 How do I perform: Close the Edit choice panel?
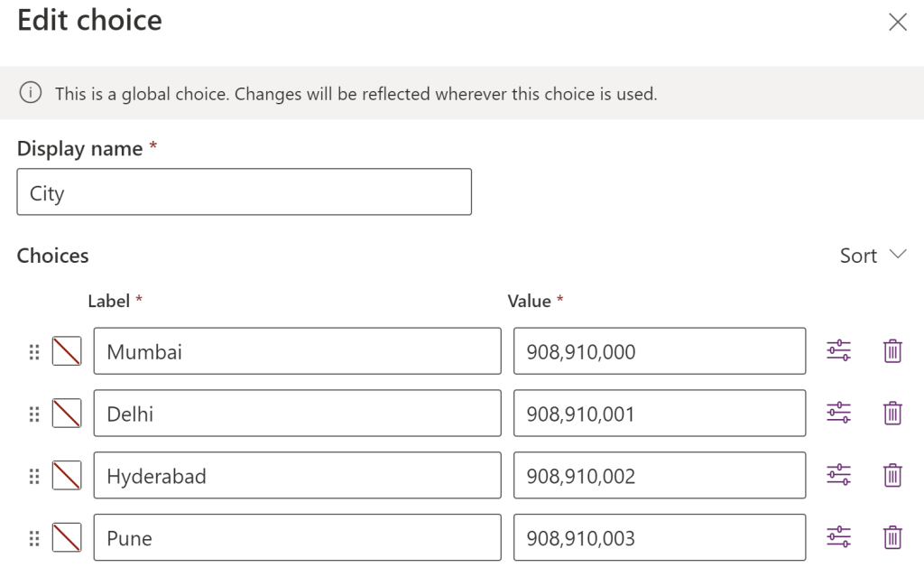(898, 23)
